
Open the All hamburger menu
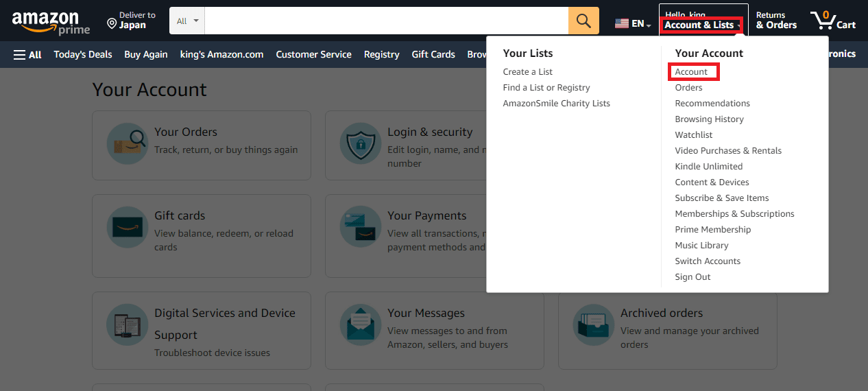point(27,55)
